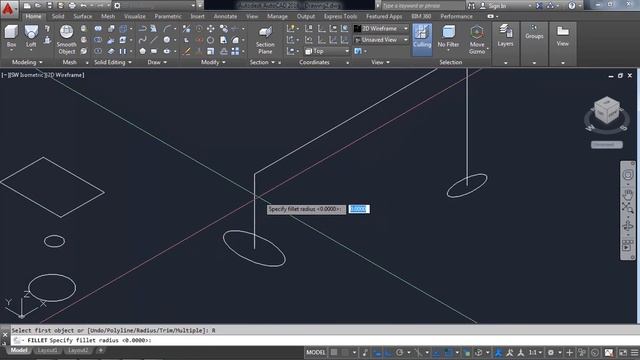640x360 pixels.
Task: Select the Line draw tool
Action: click(154, 40)
